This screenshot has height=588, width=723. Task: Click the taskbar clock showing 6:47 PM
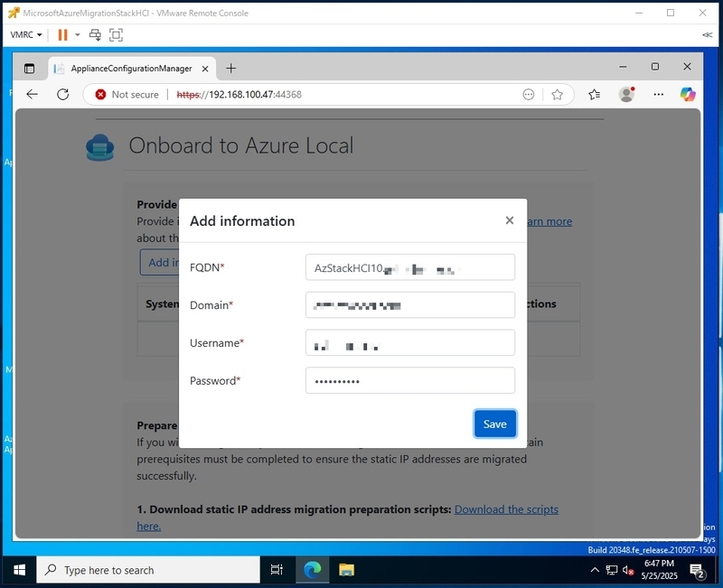[x=660, y=570]
